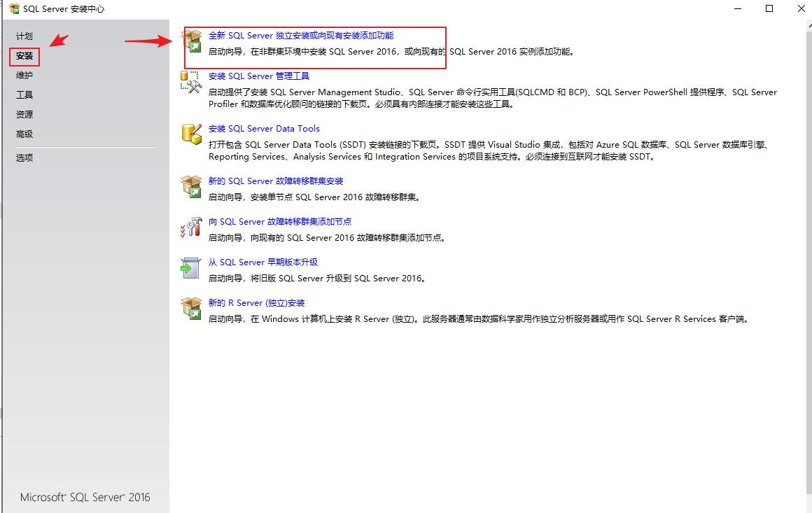
Task: Switch to the 计划 section
Action: pos(24,36)
